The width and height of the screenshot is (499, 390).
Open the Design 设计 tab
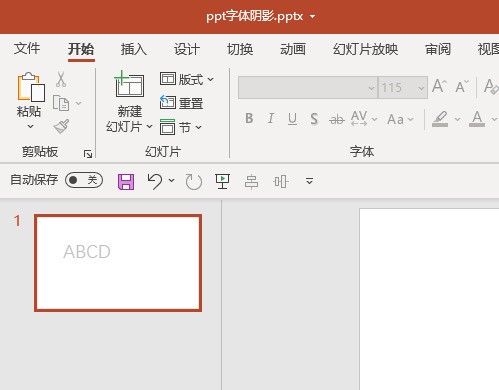(x=187, y=49)
